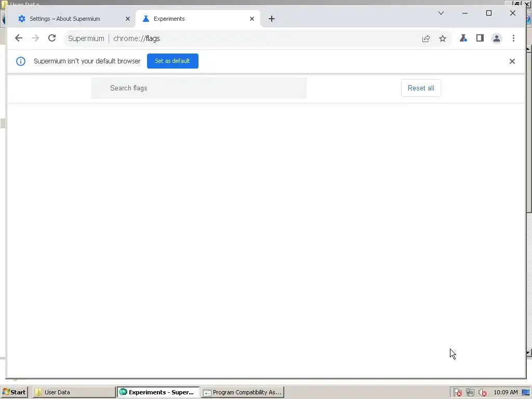Open the tab search chevron
Screen dimensions: 532x399
click(x=441, y=13)
